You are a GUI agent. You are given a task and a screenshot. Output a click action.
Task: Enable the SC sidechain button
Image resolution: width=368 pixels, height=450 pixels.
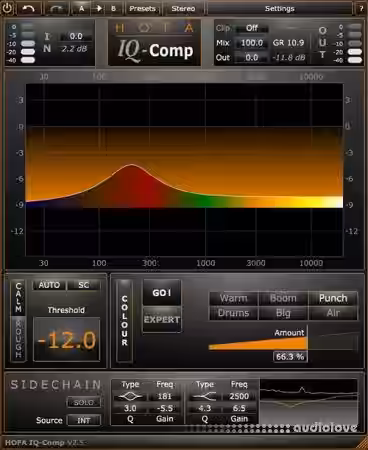click(x=84, y=285)
